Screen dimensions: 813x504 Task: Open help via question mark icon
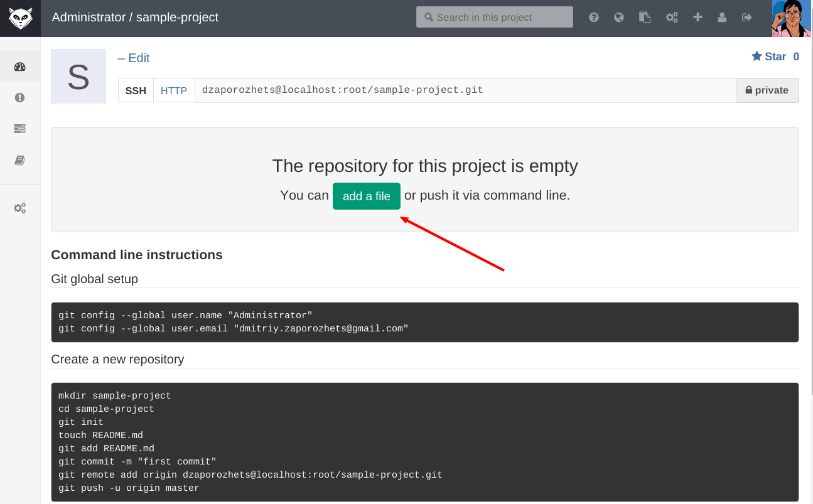pyautogui.click(x=593, y=18)
